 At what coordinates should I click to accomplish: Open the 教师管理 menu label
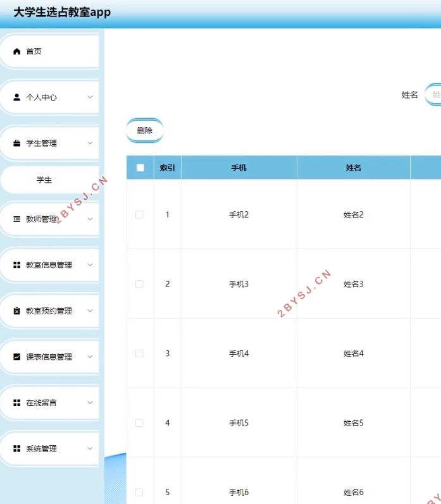[x=42, y=219]
